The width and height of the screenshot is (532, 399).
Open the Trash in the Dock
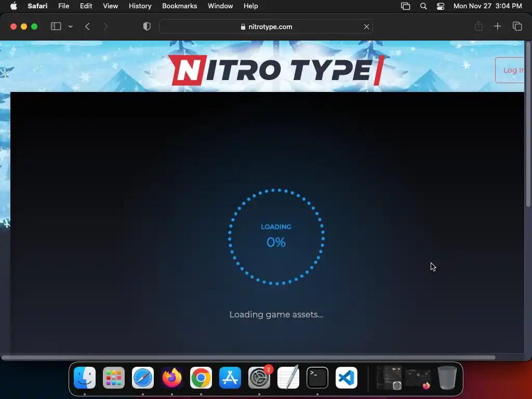(447, 378)
